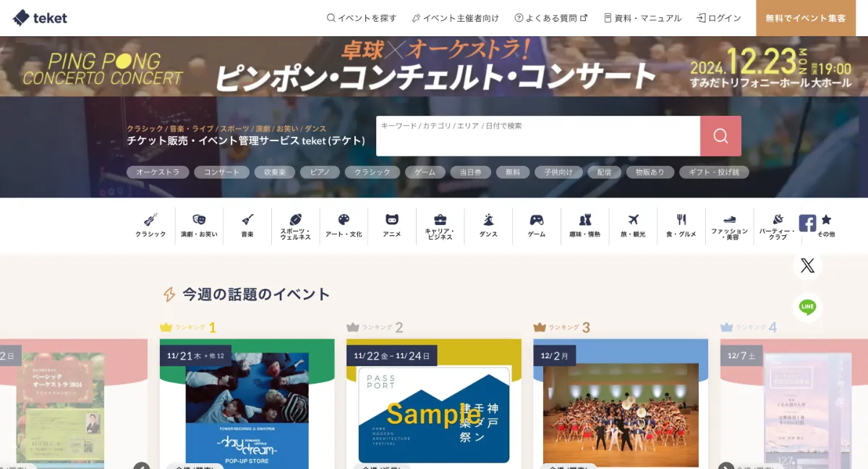Select the オーケストラ tag
This screenshot has width=868, height=469.
click(158, 172)
